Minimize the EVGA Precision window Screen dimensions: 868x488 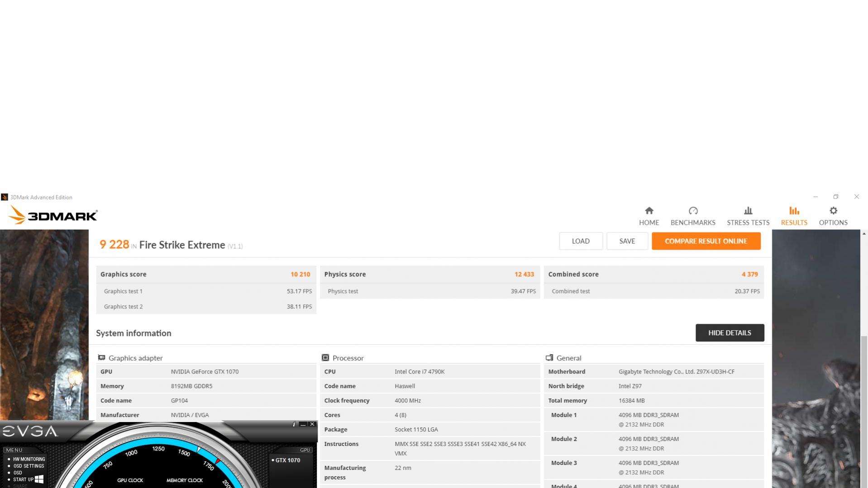303,424
